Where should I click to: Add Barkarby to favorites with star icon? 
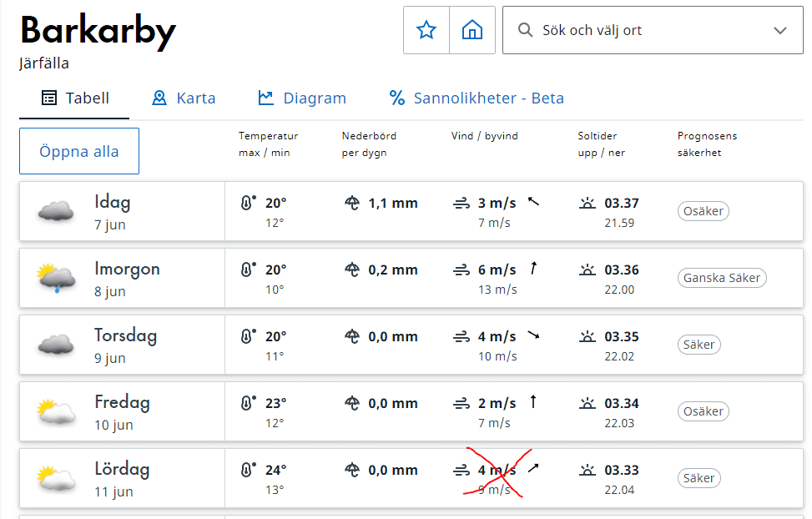click(426, 30)
